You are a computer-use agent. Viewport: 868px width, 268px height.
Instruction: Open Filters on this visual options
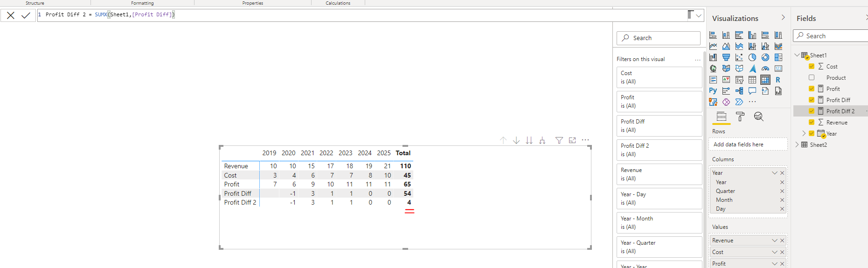[x=698, y=60]
